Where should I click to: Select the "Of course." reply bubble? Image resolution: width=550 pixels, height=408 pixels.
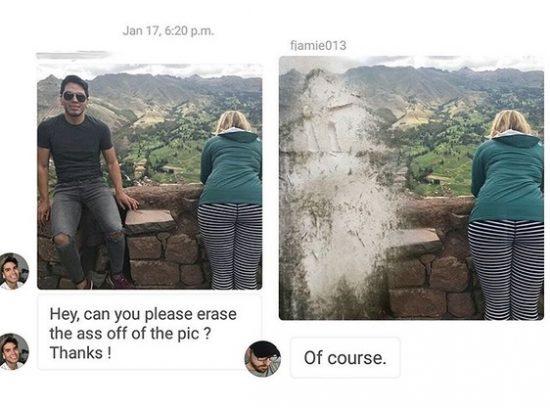(x=345, y=358)
